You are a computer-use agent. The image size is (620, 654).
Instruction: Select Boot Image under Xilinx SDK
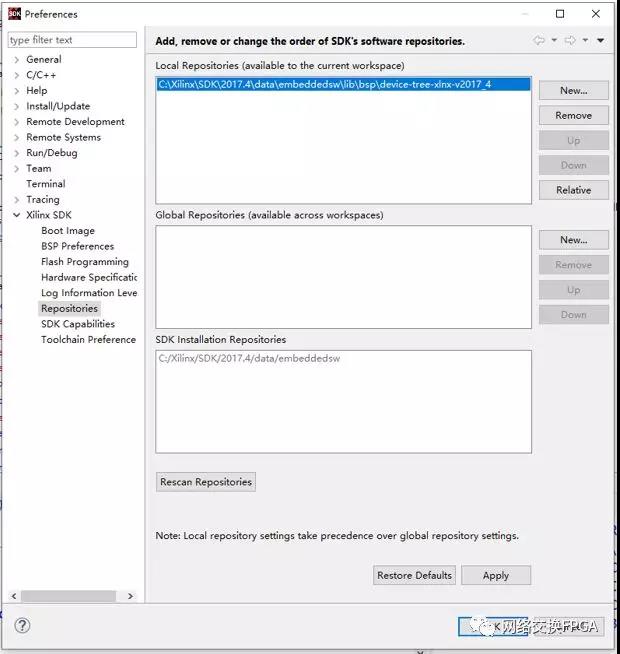click(68, 231)
